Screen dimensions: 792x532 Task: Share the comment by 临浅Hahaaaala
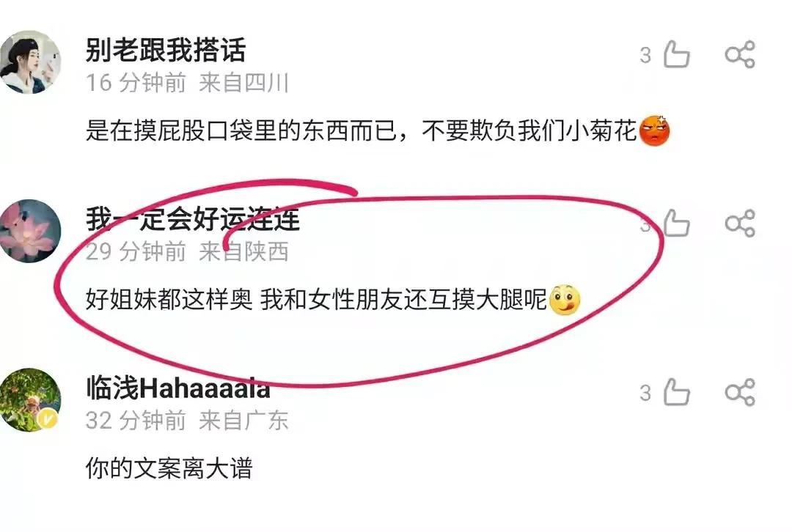(740, 392)
